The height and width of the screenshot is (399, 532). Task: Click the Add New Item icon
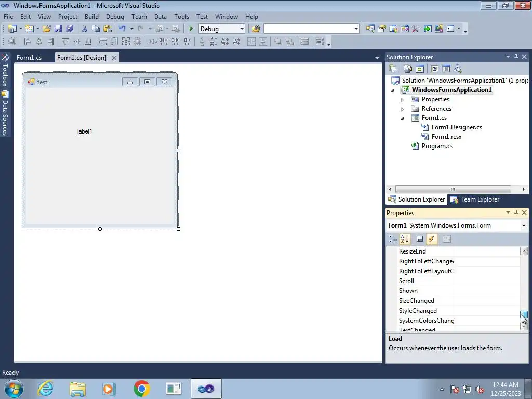coord(30,29)
